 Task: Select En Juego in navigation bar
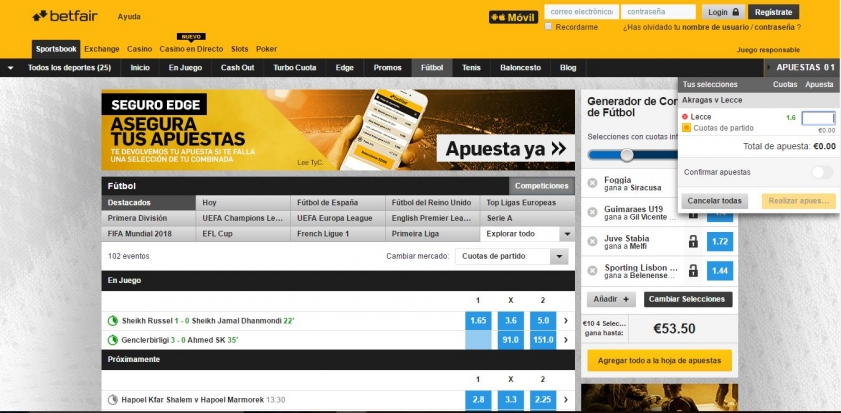click(x=185, y=68)
